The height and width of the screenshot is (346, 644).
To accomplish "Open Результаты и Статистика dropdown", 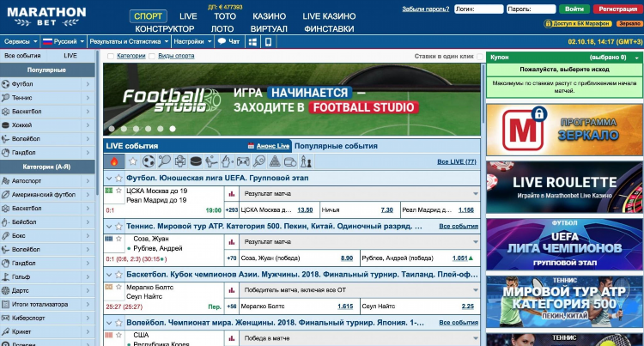I will click(129, 41).
